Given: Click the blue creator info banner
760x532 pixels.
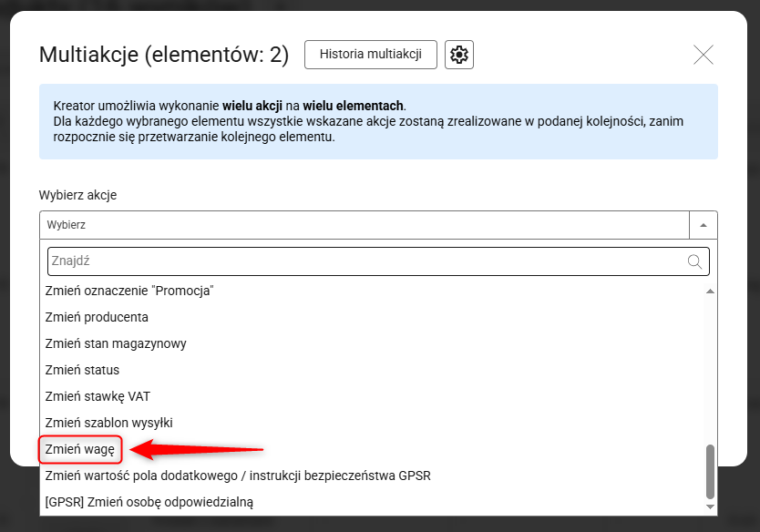Looking at the screenshot, I should (x=378, y=122).
